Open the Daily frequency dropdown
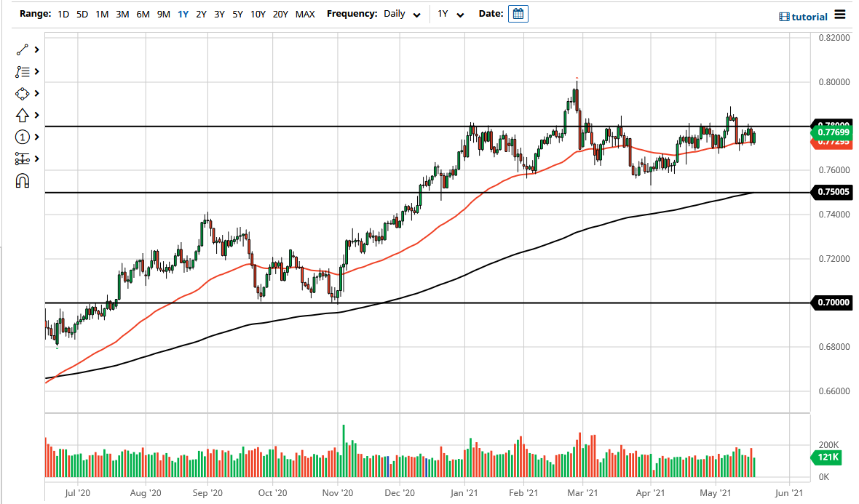 coord(402,13)
